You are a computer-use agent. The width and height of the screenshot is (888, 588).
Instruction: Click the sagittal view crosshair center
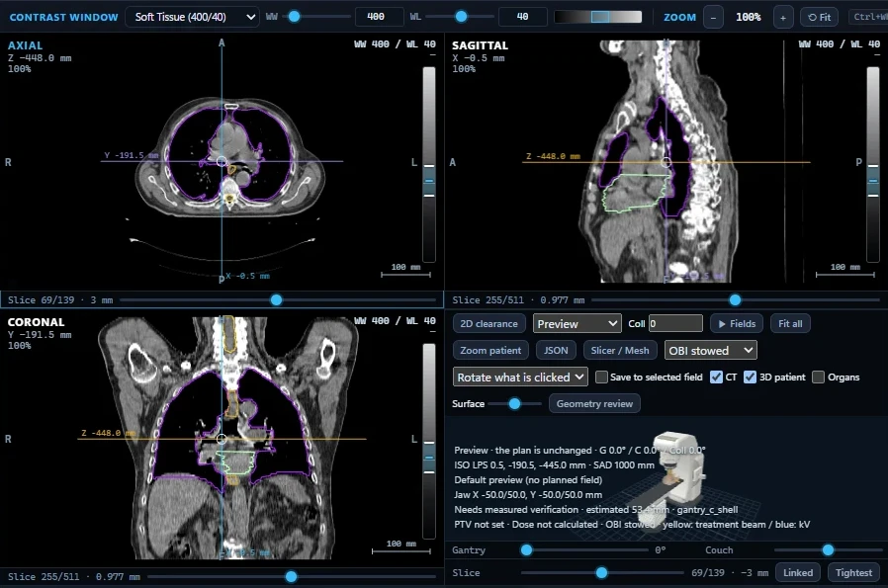coord(666,162)
